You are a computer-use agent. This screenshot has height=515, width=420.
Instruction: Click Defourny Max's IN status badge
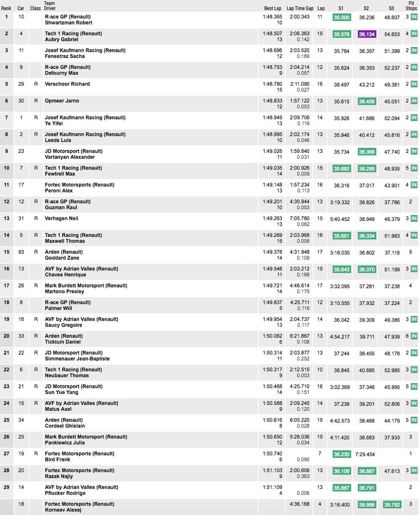pos(414,67)
